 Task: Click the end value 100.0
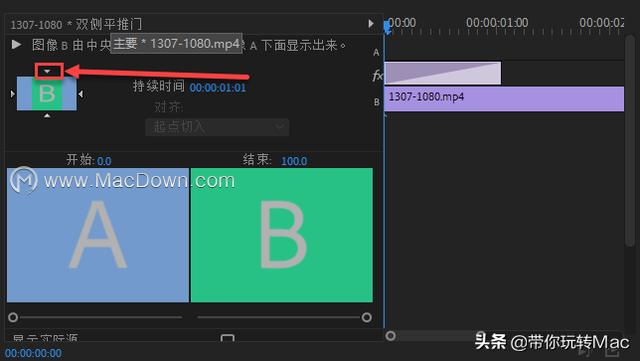pos(294,161)
